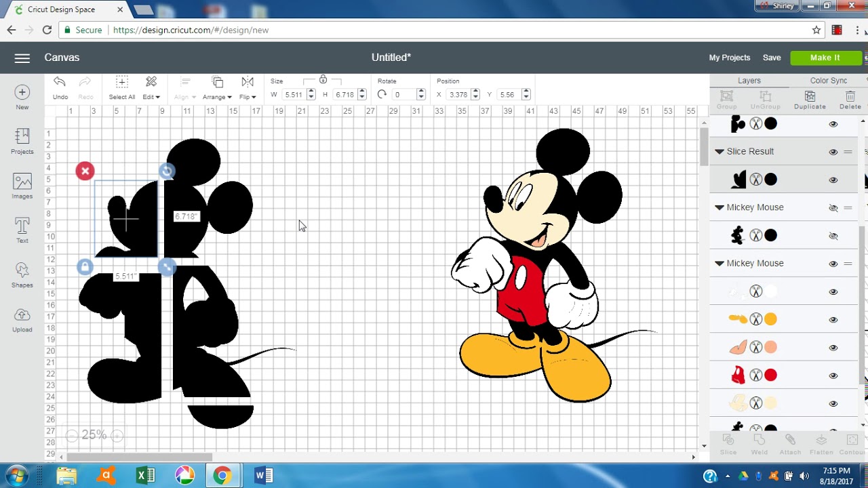The width and height of the screenshot is (868, 488).
Task: Click the red delete handle on selection
Action: tap(85, 171)
